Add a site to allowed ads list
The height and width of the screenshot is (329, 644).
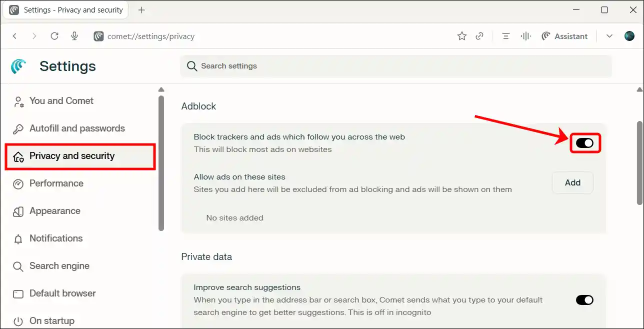(572, 183)
